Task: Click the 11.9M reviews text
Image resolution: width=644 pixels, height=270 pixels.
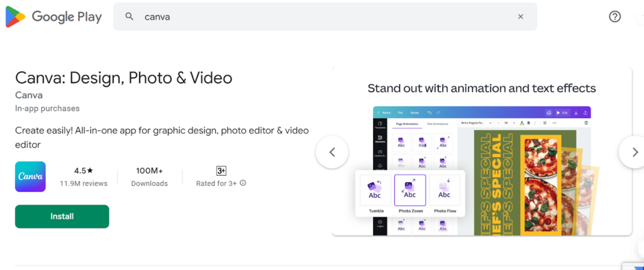Action: [84, 183]
